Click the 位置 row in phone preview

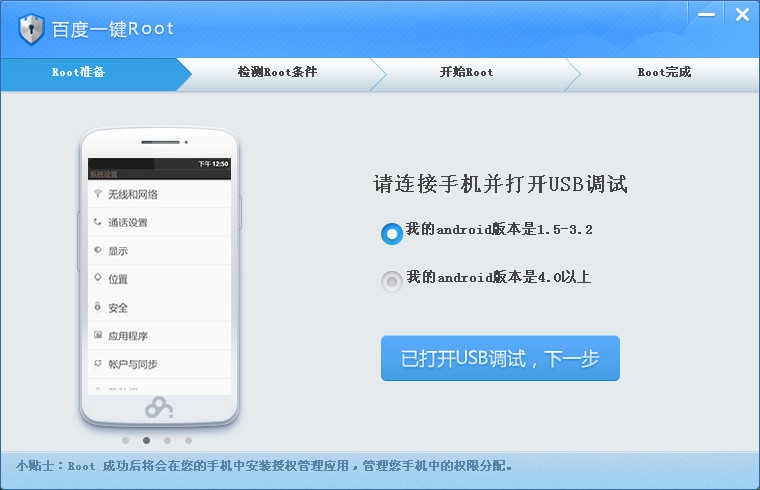159,279
